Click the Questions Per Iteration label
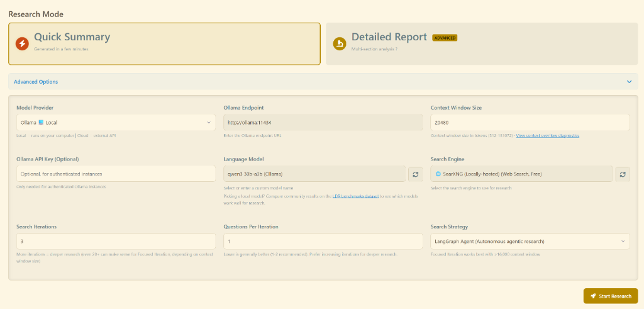The width and height of the screenshot is (644, 309). coord(251,227)
